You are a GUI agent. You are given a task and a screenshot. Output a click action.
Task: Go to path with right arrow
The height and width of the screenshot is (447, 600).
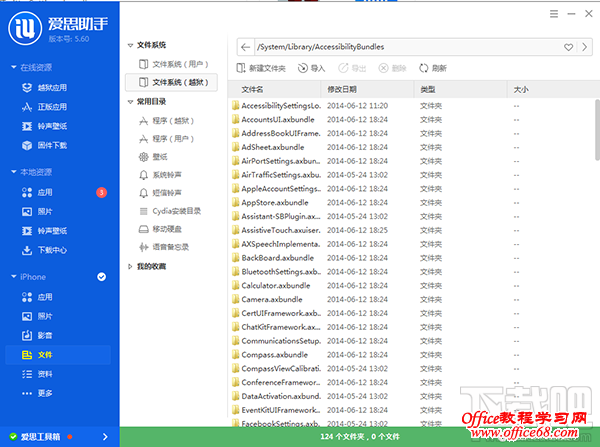(585, 47)
